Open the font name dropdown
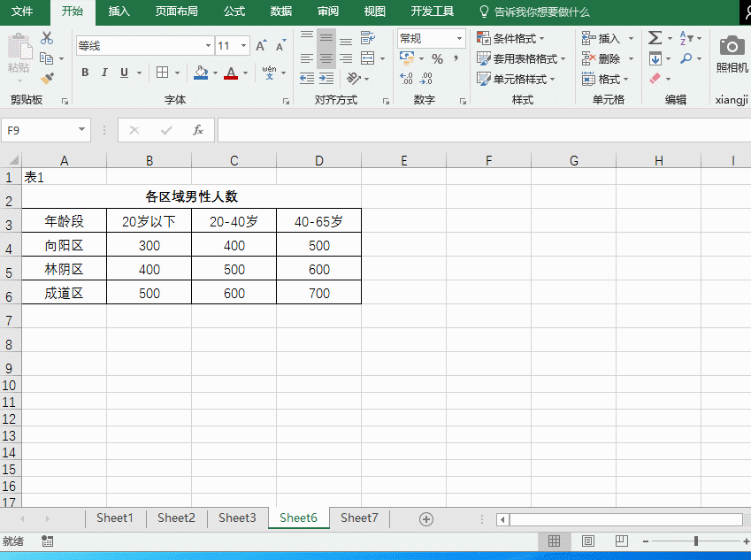 click(208, 45)
